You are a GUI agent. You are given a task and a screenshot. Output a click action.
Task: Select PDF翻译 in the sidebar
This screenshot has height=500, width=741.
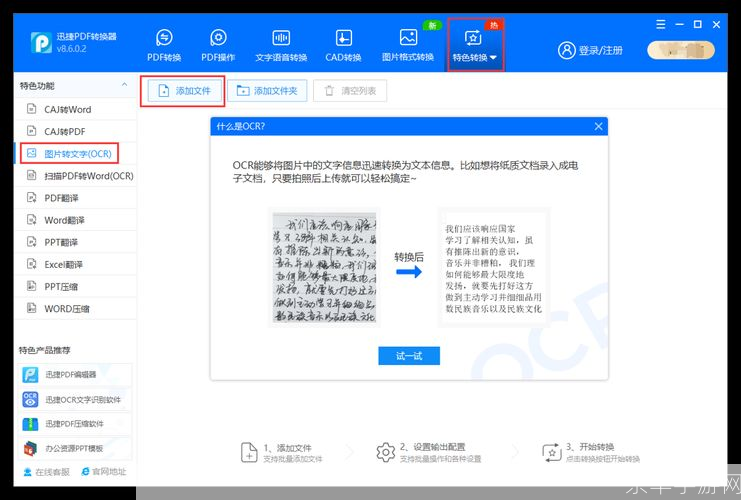pyautogui.click(x=66, y=198)
